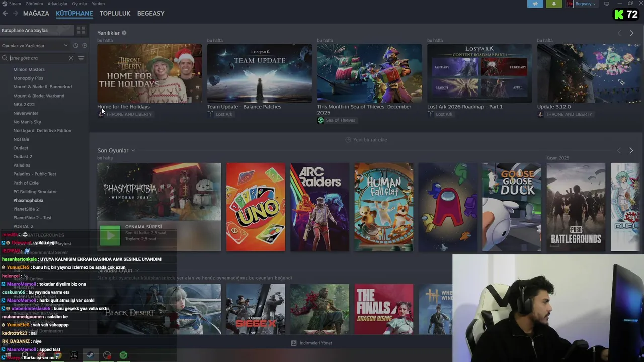Open the PUBG Battlegrounds cover
The image size is (644, 362).
click(576, 207)
